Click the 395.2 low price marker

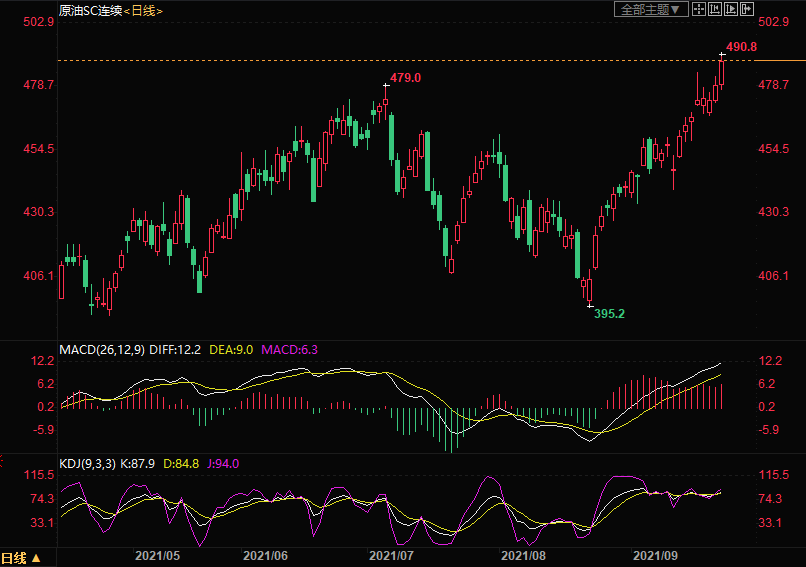click(x=610, y=313)
